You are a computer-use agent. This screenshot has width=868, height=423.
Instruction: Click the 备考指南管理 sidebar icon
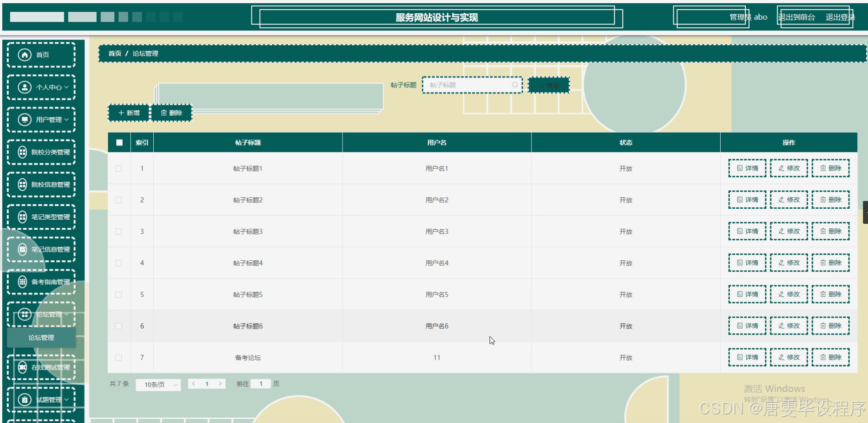coord(22,282)
